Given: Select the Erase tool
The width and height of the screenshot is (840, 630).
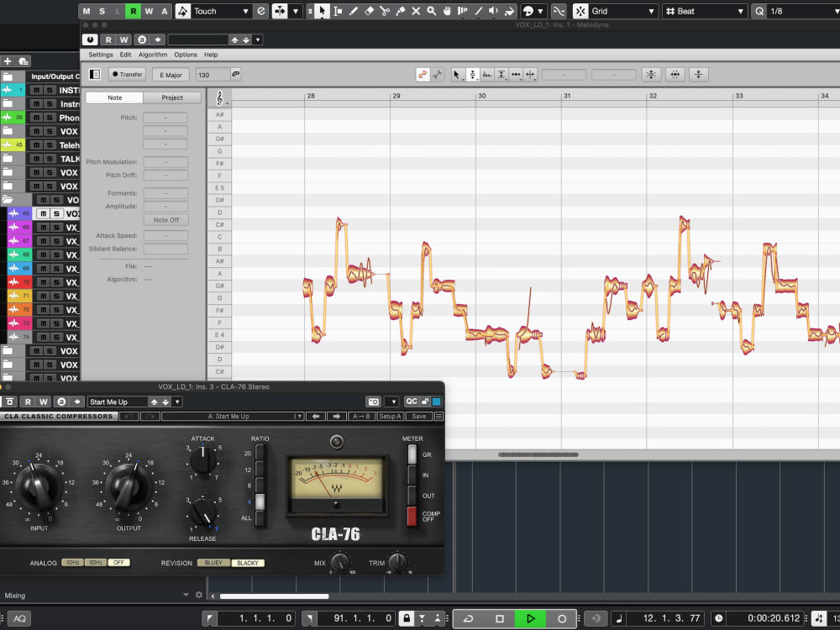Looking at the screenshot, I should 369,11.
